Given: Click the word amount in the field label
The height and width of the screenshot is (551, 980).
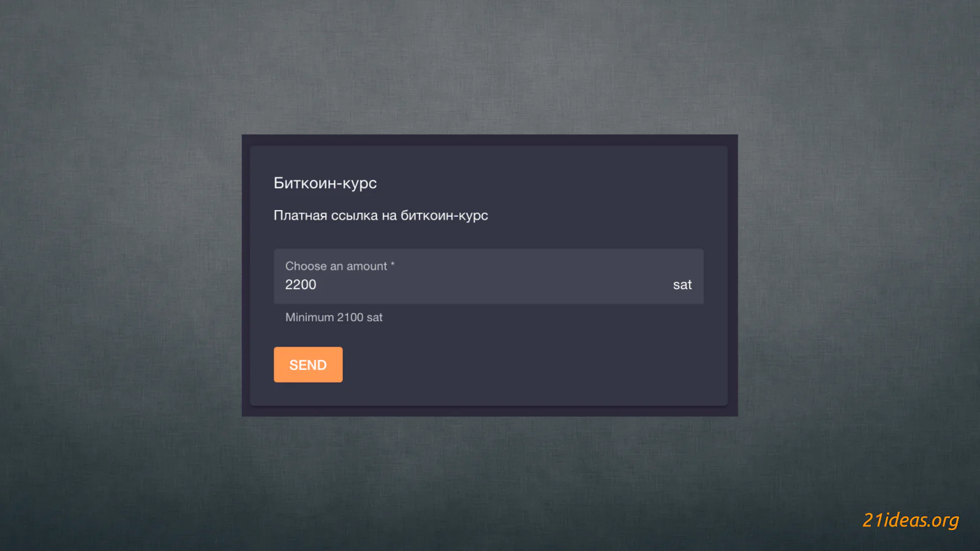Looking at the screenshot, I should coord(367,266).
